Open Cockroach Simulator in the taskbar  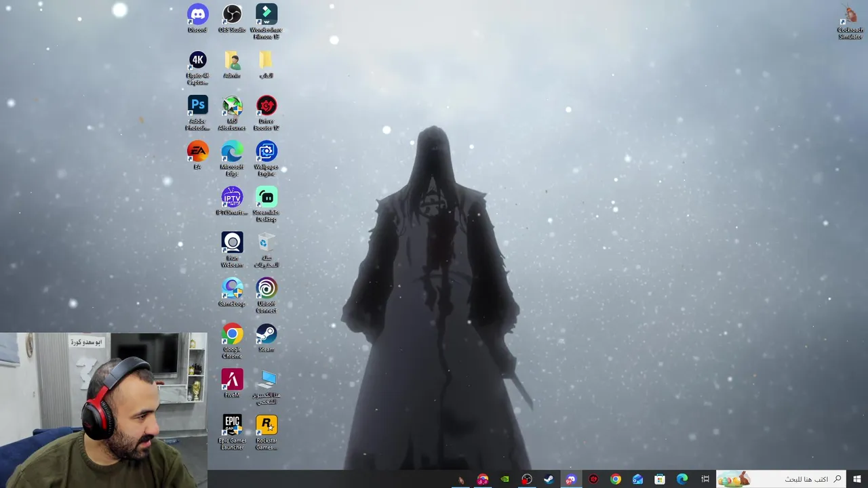(x=460, y=479)
